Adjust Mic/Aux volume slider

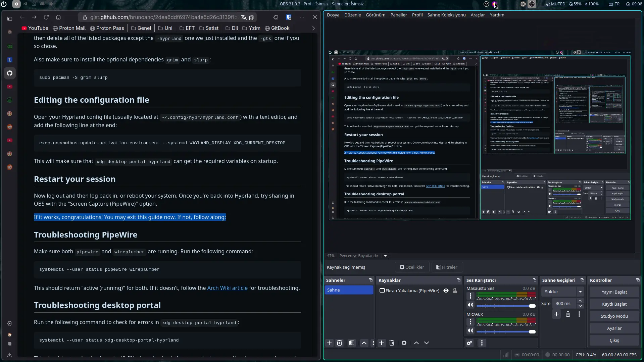pos(506,331)
